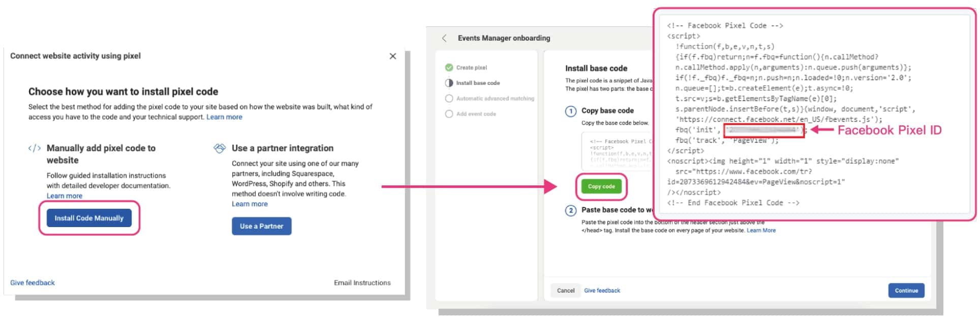Image resolution: width=980 pixels, height=317 pixels.
Task: Click green checkmark beside Create pixel
Action: point(449,68)
